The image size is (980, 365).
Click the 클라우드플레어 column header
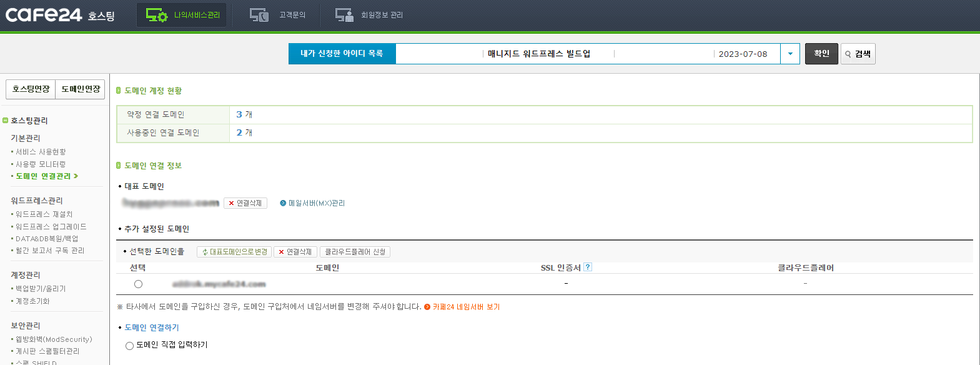click(806, 267)
